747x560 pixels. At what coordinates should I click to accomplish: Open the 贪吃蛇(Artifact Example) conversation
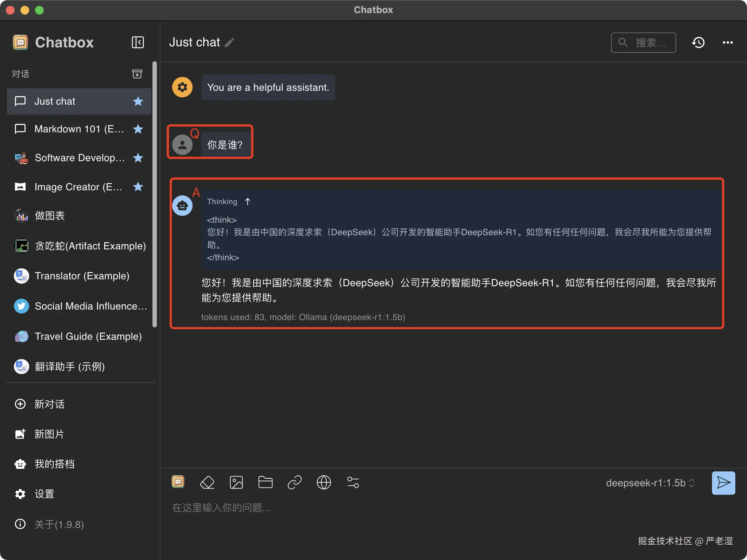click(x=90, y=246)
